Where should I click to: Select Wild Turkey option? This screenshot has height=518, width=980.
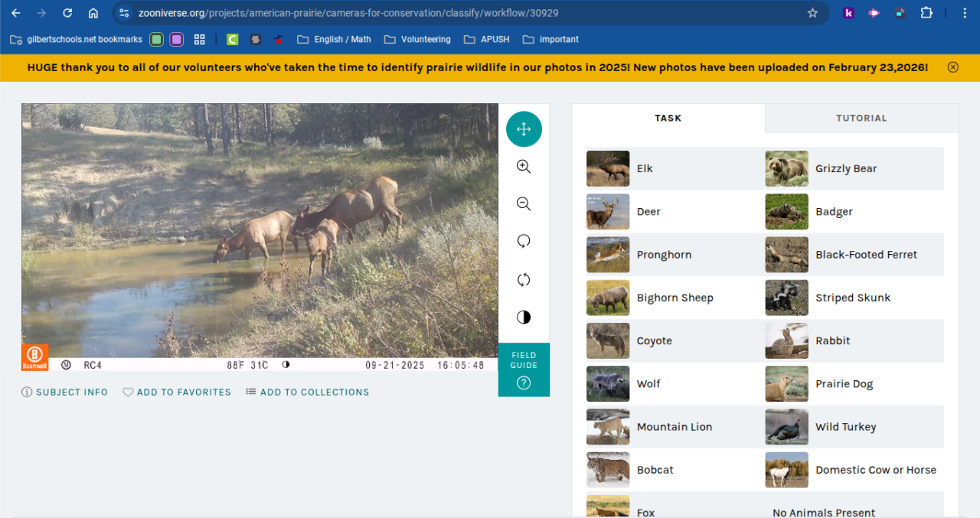click(854, 427)
